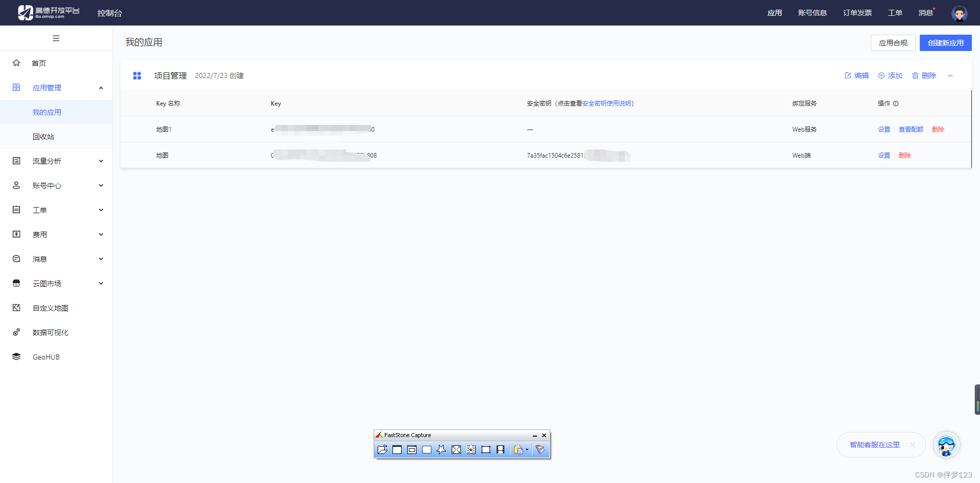Go to 首页 in the sidebar

[39, 63]
